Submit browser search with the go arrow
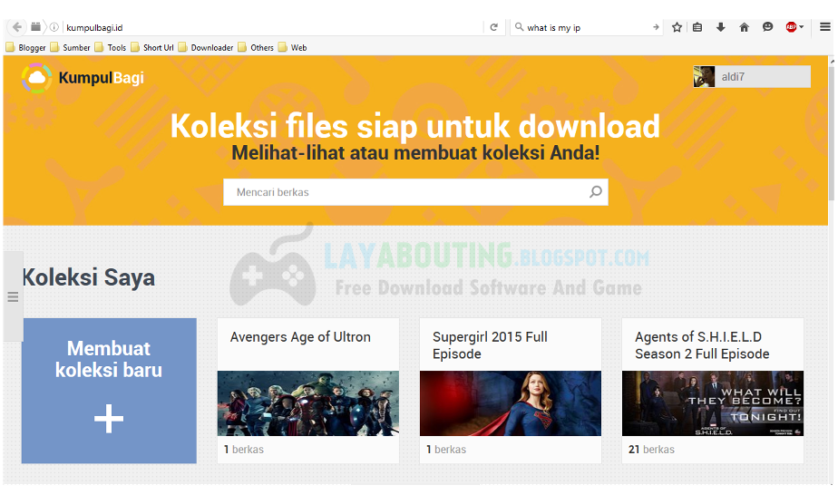Image resolution: width=838 pixels, height=504 pixels. pos(656,27)
